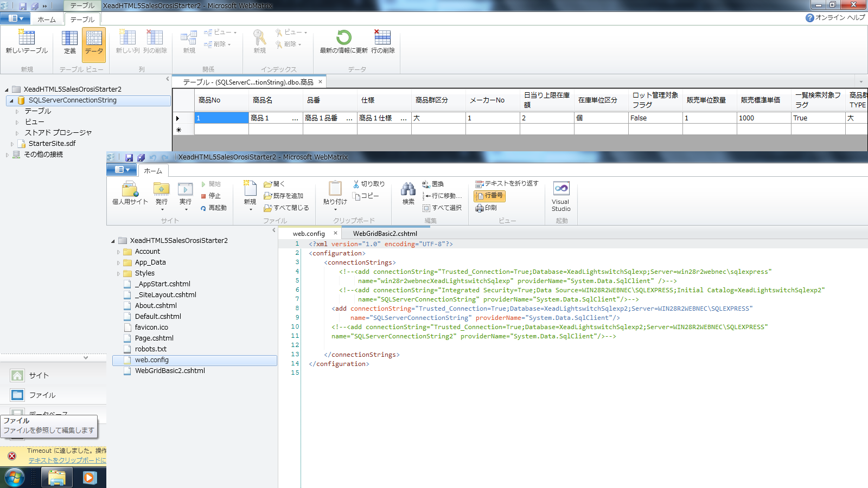The width and height of the screenshot is (868, 488).
Task: Close the dbo.商品 table tab
Action: [320, 82]
